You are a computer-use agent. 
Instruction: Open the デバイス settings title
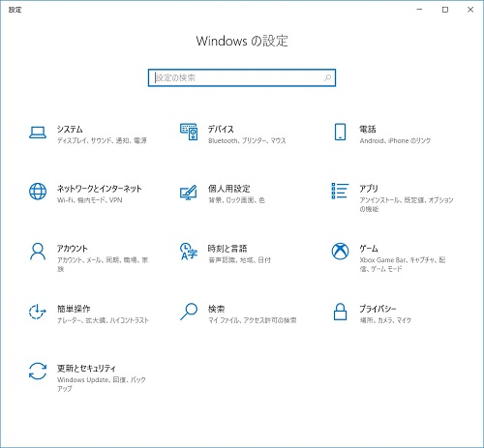221,129
